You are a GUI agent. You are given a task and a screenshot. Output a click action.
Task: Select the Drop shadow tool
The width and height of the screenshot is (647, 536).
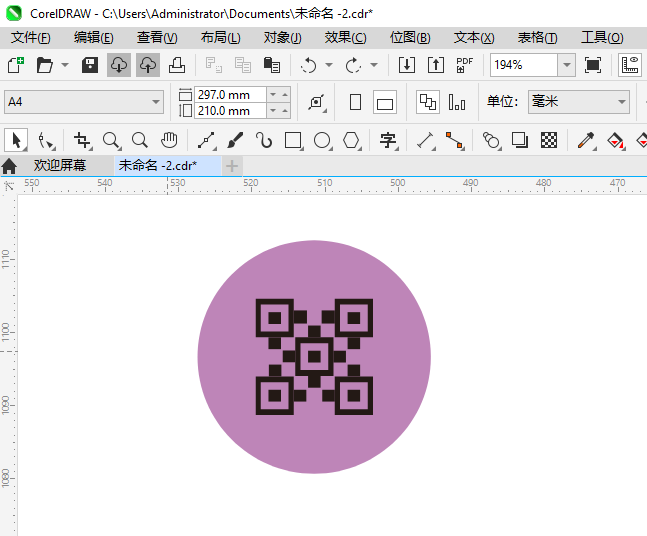tap(520, 141)
